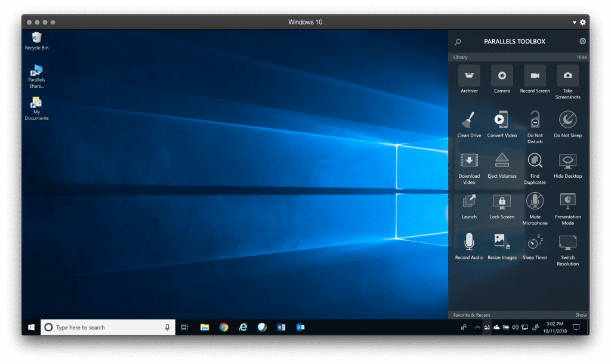
Task: Open the Find Duplicates tool
Action: click(x=535, y=161)
